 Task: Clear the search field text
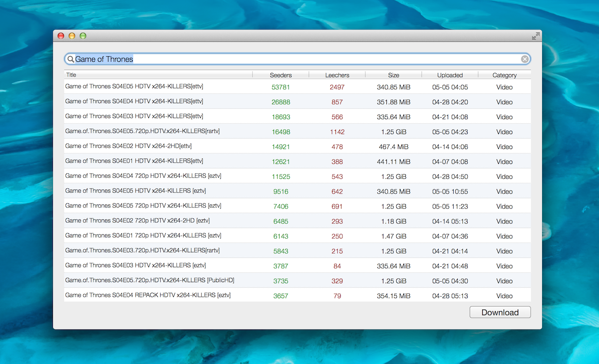pyautogui.click(x=525, y=59)
